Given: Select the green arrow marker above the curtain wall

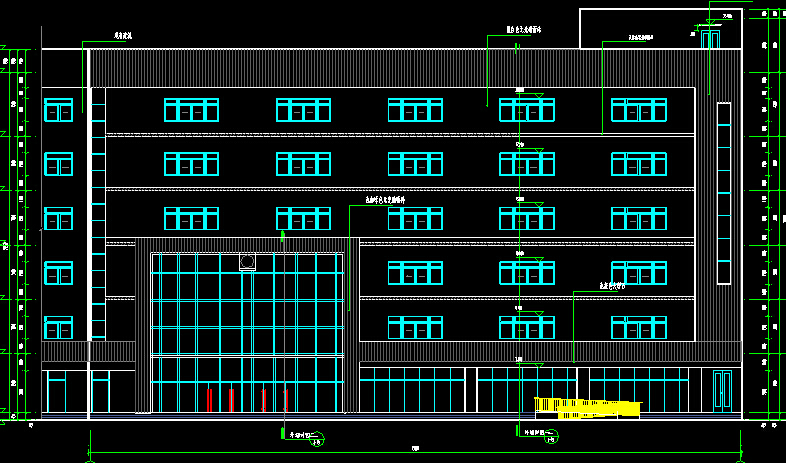Looking at the screenshot, I should pos(283,236).
